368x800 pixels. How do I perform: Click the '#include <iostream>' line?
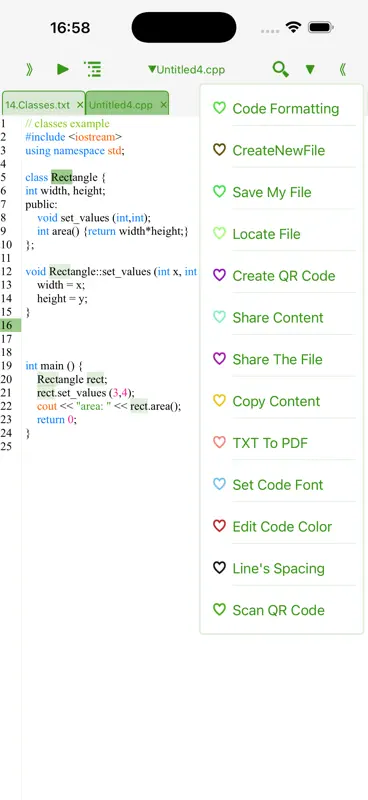[x=74, y=137]
